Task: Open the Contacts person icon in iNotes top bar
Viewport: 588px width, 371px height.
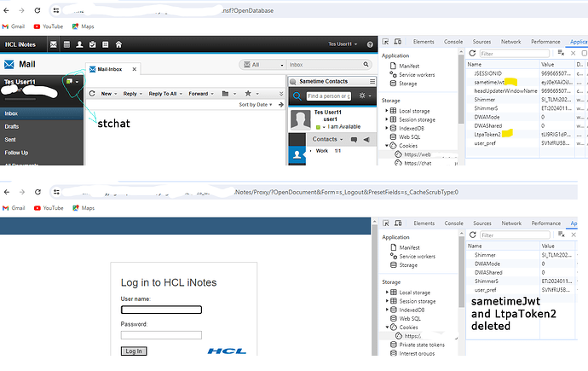Action: click(x=79, y=44)
